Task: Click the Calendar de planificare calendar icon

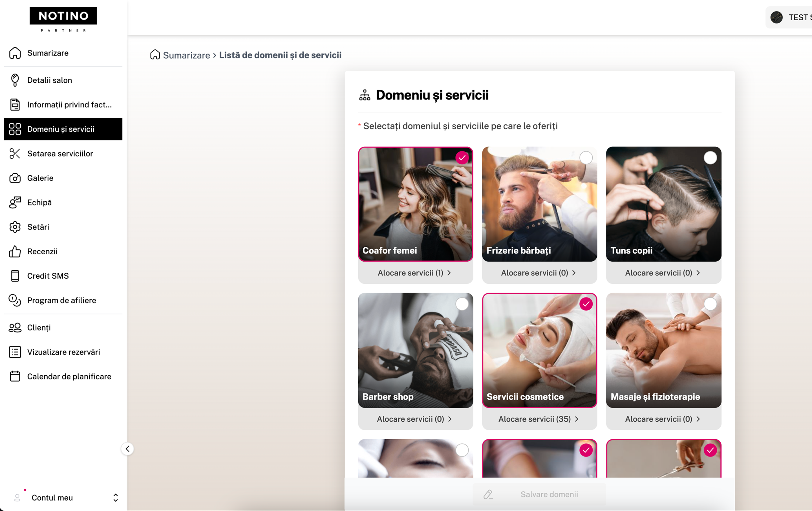Action: [15, 376]
